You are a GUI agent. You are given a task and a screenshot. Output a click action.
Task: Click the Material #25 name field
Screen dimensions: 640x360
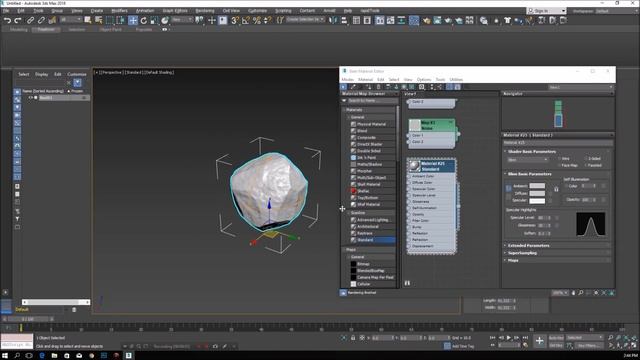point(558,143)
